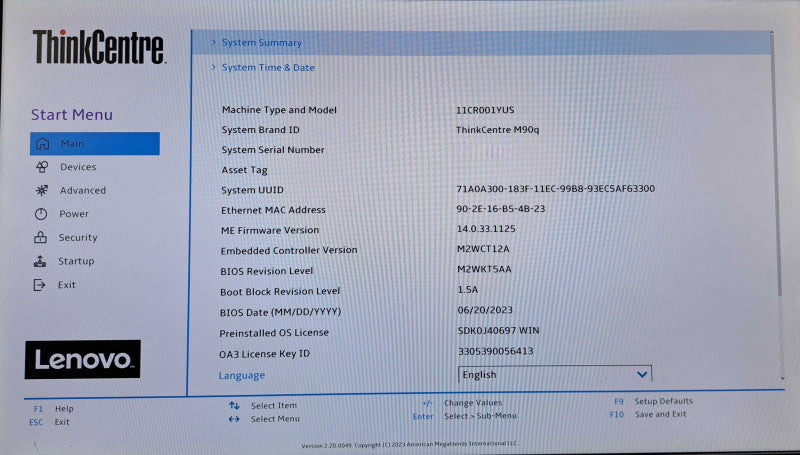Open the System Summary sub-menu
800x455 pixels.
(481, 42)
